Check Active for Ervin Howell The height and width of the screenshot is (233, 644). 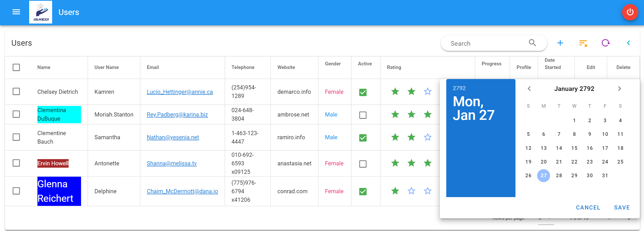pos(363,164)
